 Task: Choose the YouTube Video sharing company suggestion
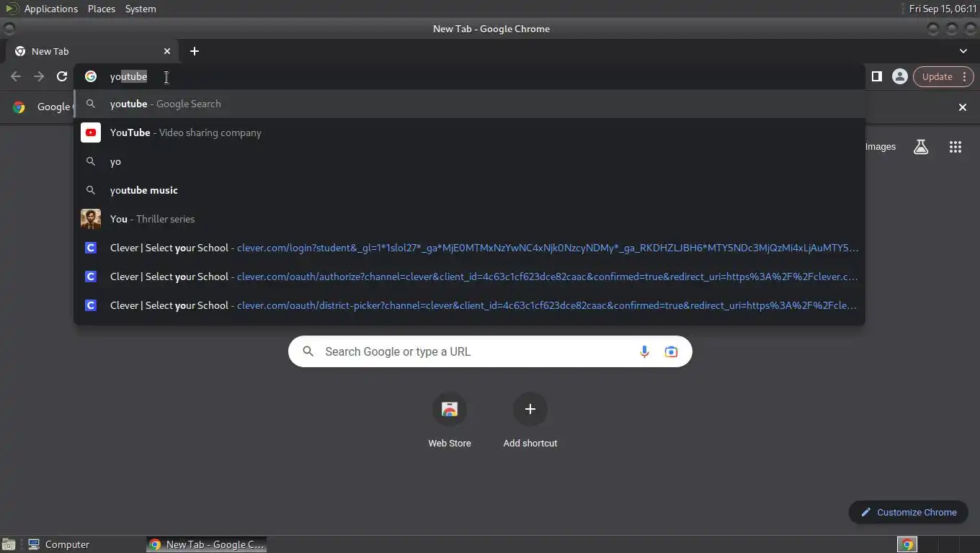[x=469, y=132]
